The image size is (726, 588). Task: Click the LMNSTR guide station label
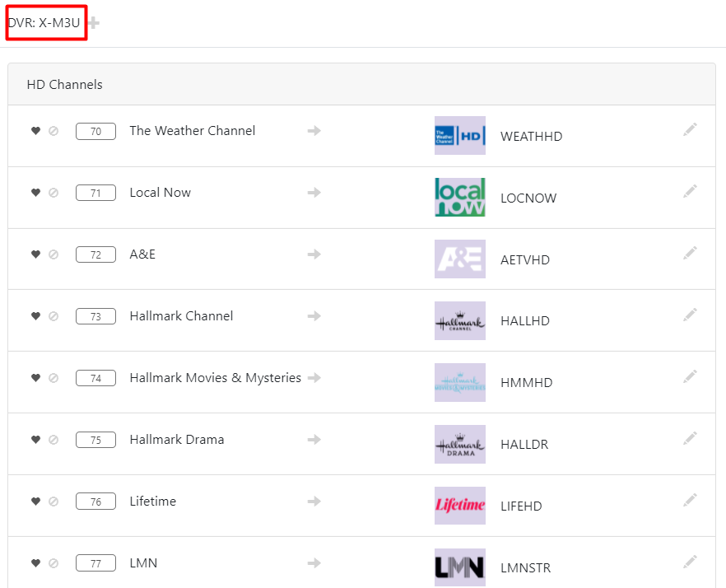point(525,568)
